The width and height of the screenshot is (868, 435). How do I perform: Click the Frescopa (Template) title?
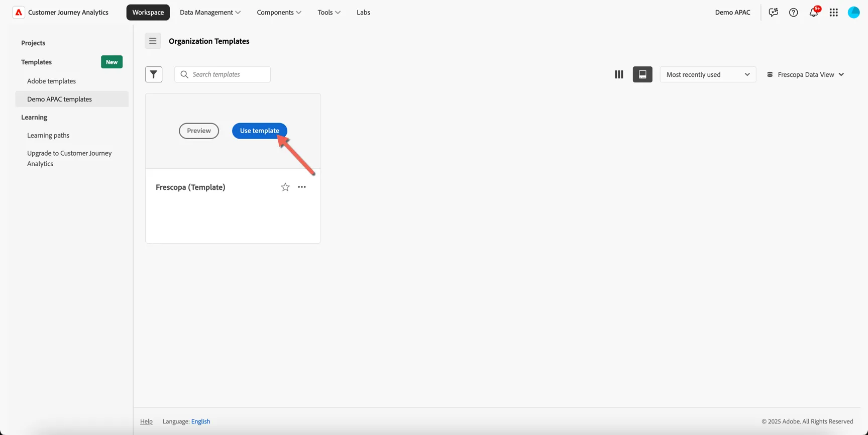pos(190,187)
